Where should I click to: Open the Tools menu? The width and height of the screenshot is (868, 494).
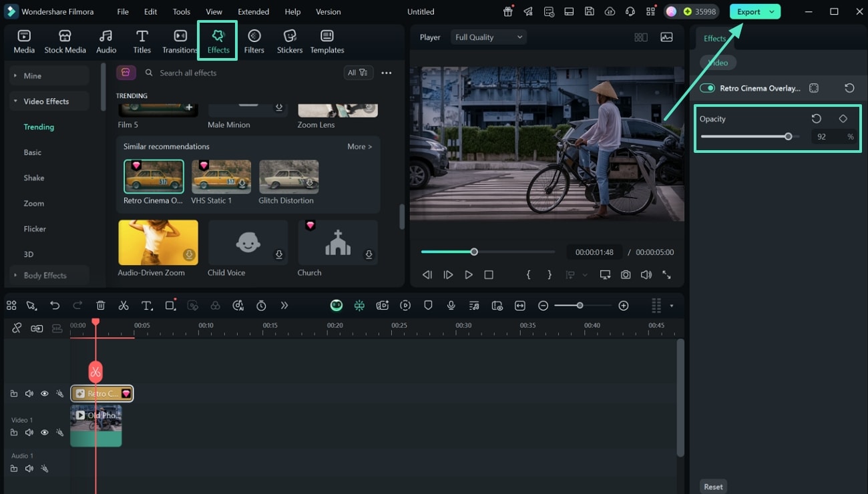(181, 12)
